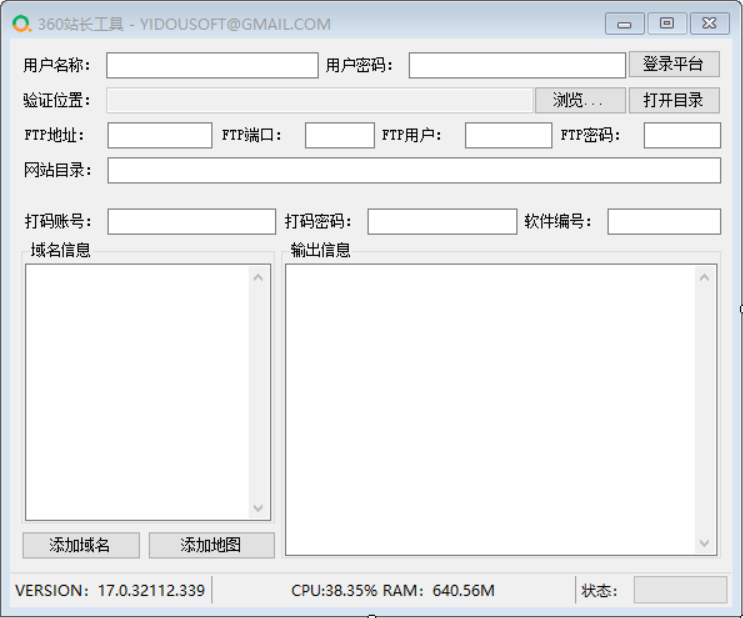The image size is (743, 618).
Task: Click the 验证位置 path field
Action: click(x=320, y=100)
